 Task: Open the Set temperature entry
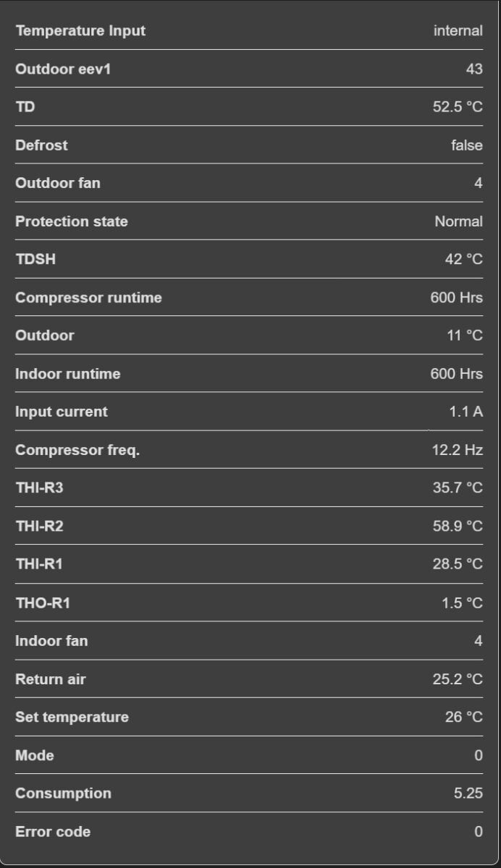pyautogui.click(x=72, y=717)
